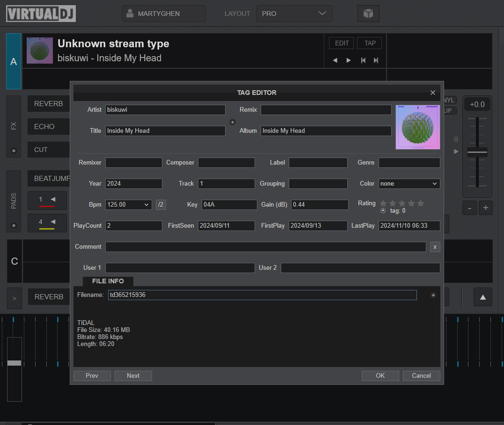Click the Album field in Tag Editor
This screenshot has height=425, width=504.
[x=326, y=131]
